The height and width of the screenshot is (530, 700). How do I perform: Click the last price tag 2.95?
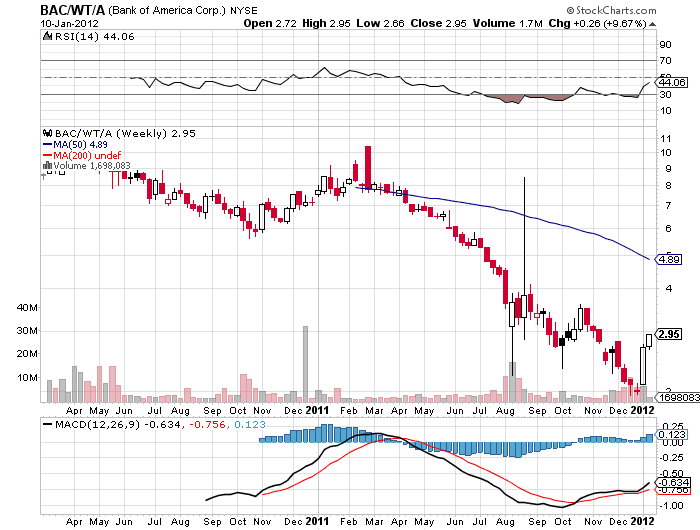(668, 334)
